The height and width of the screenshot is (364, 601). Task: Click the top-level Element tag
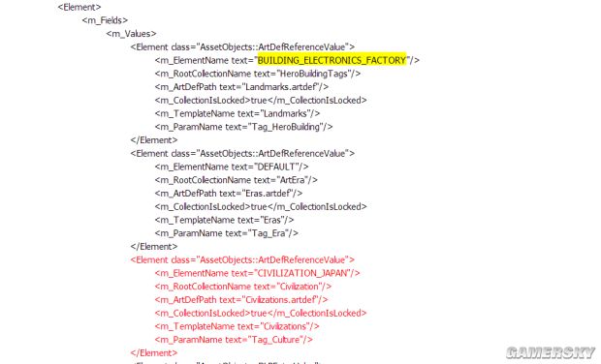click(79, 7)
